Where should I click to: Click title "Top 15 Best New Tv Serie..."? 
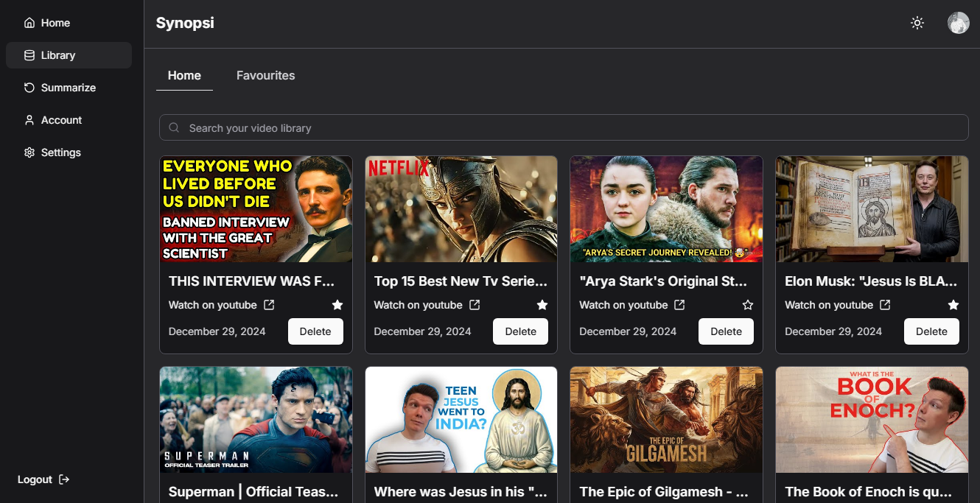coord(461,281)
